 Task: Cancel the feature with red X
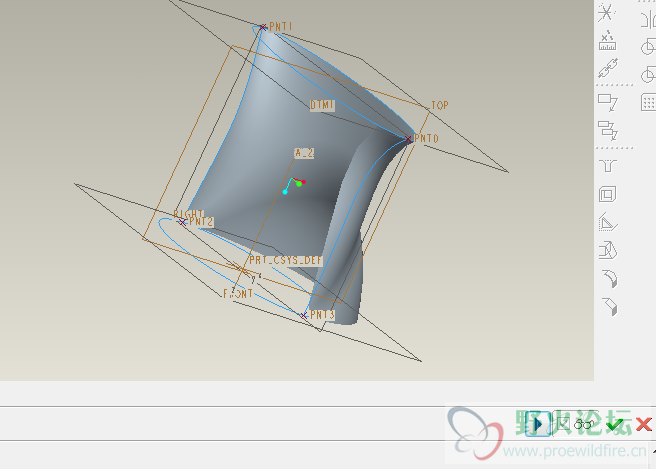[x=643, y=424]
